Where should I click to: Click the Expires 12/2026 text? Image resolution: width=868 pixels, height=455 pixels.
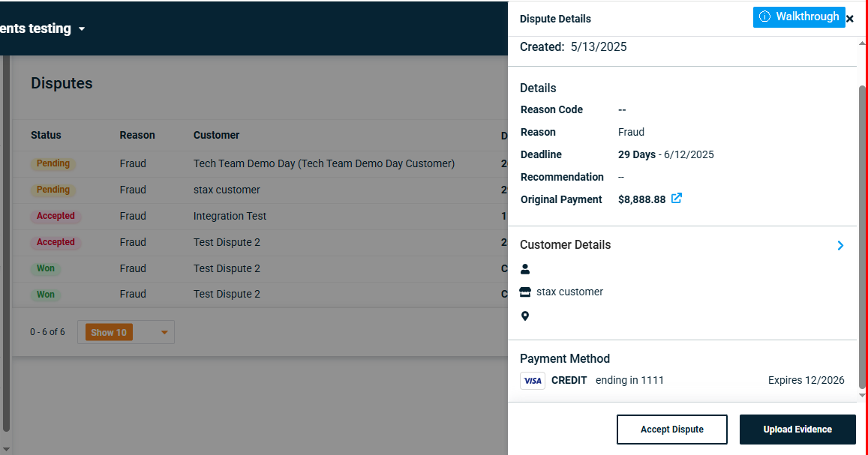click(806, 380)
